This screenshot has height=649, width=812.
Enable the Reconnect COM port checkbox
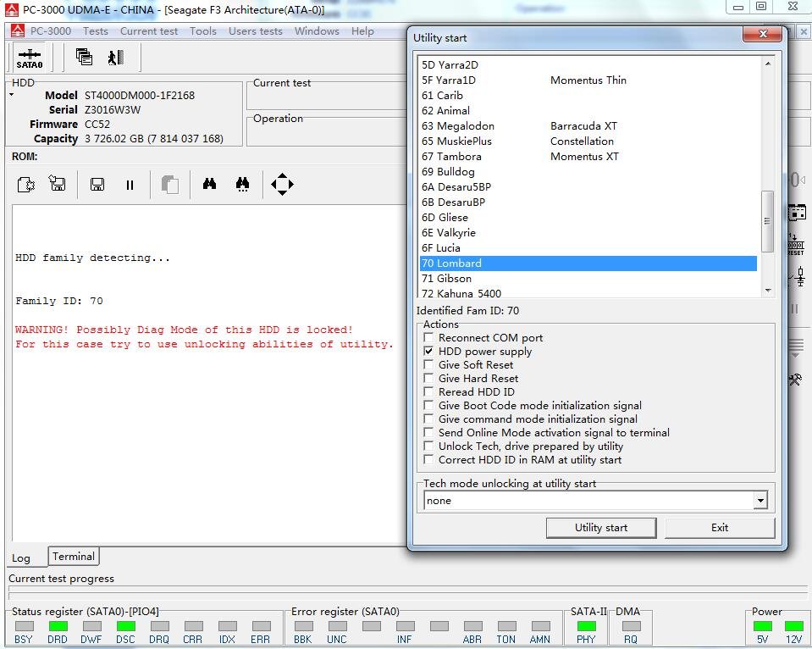click(x=429, y=338)
